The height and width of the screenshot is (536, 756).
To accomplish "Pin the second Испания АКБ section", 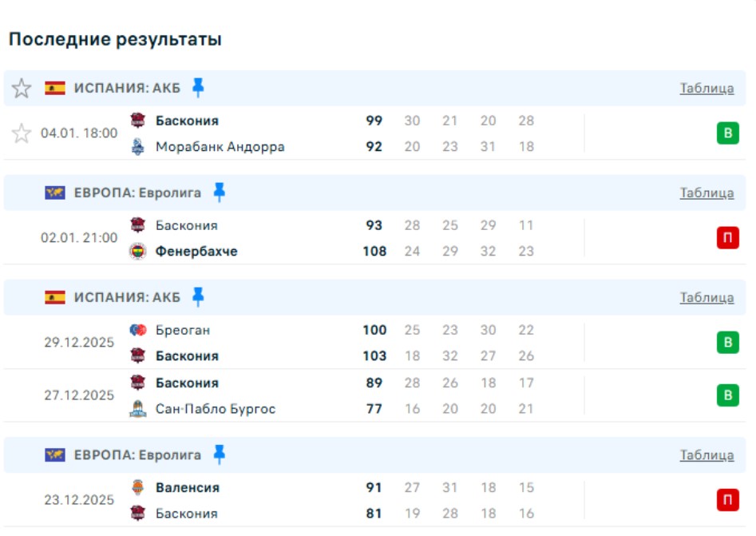I will (198, 297).
